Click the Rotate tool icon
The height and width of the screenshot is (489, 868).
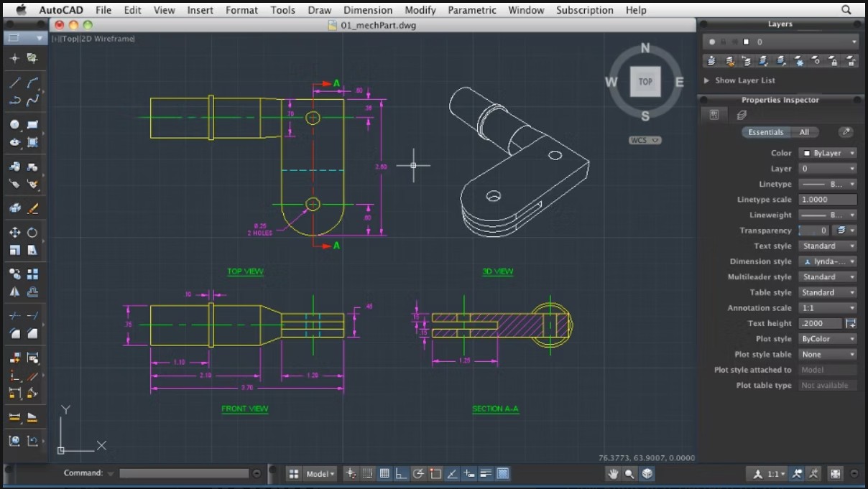click(32, 233)
